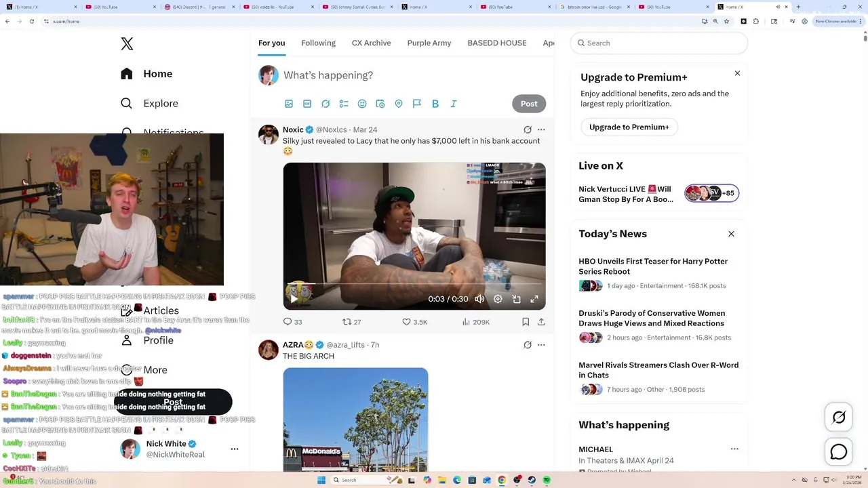
Task: Open video settings gear
Action: 498,299
